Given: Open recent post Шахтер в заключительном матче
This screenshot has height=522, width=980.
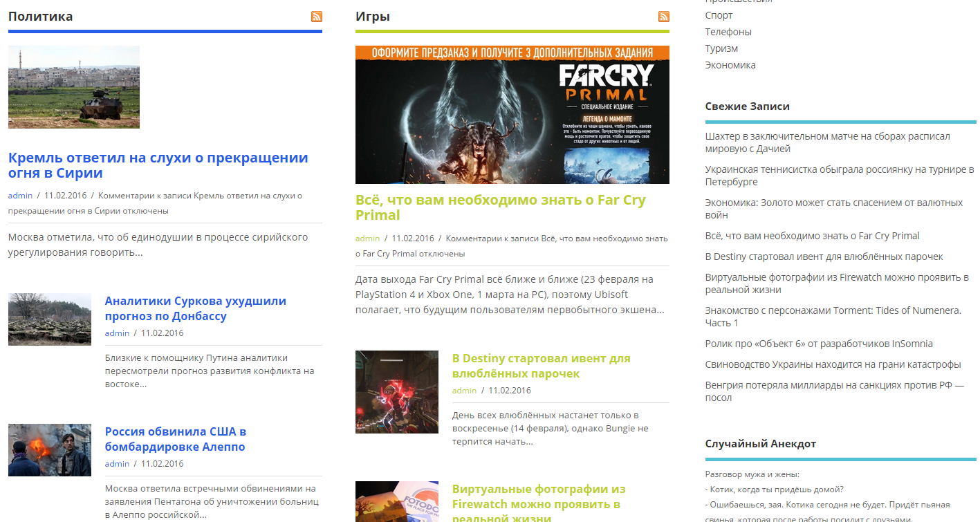Looking at the screenshot, I should click(x=828, y=142).
